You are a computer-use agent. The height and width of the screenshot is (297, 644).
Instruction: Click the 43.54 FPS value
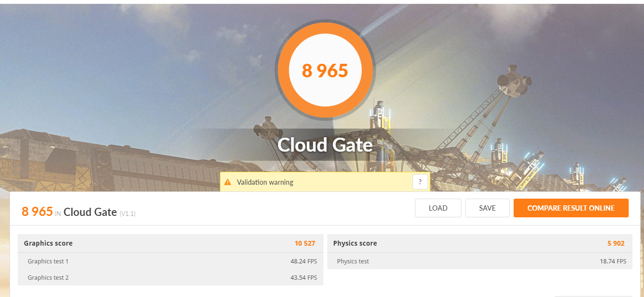point(303,277)
